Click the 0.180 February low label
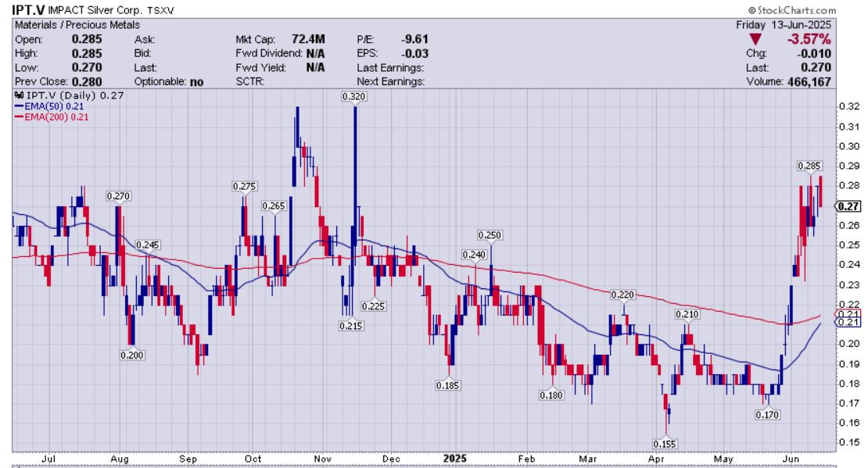868x468 pixels. tap(551, 395)
